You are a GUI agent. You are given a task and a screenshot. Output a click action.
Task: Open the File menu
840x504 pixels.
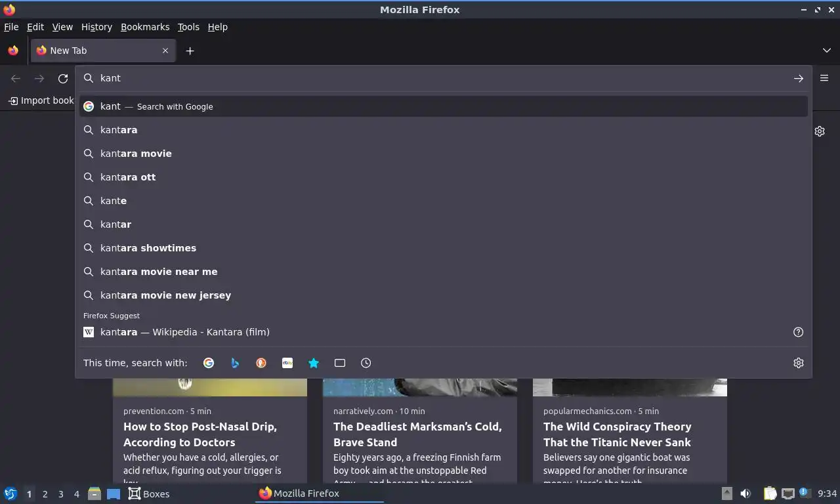coord(11,27)
